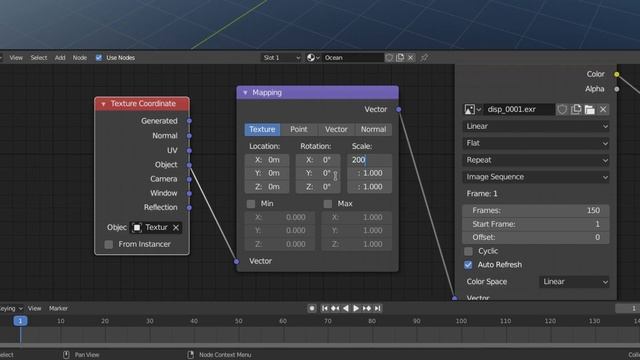Viewport: 640px width, 360px height.
Task: Enable the Cyclic checkbox
Action: (469, 251)
